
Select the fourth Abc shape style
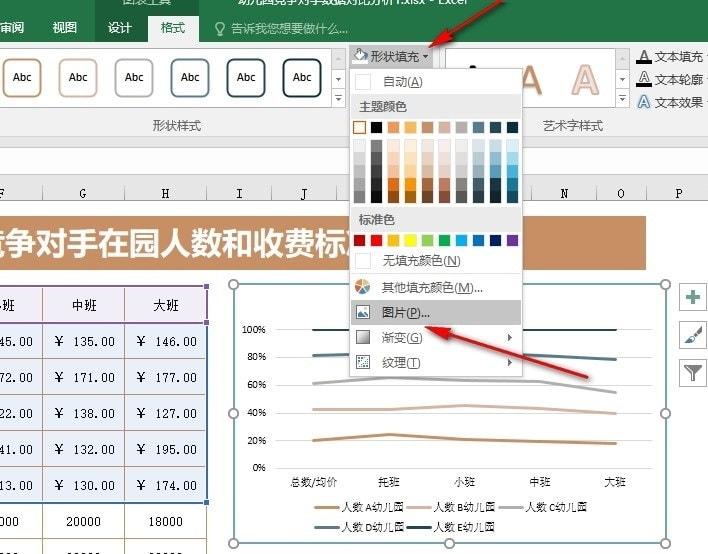[x=190, y=78]
